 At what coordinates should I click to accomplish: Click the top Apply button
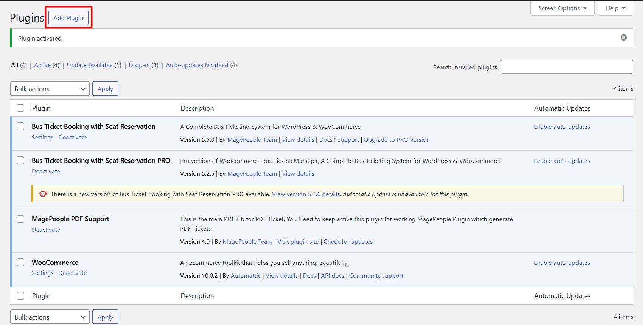pos(105,89)
